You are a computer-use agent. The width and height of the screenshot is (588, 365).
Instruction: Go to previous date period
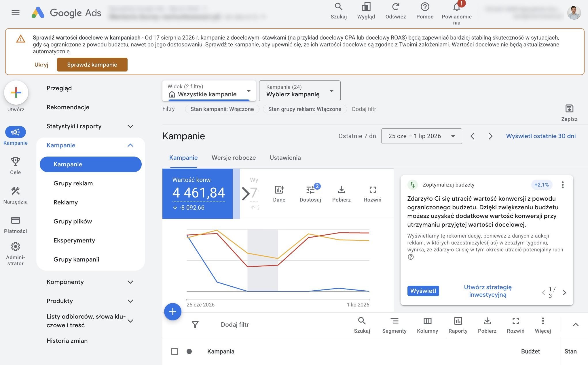tap(472, 136)
